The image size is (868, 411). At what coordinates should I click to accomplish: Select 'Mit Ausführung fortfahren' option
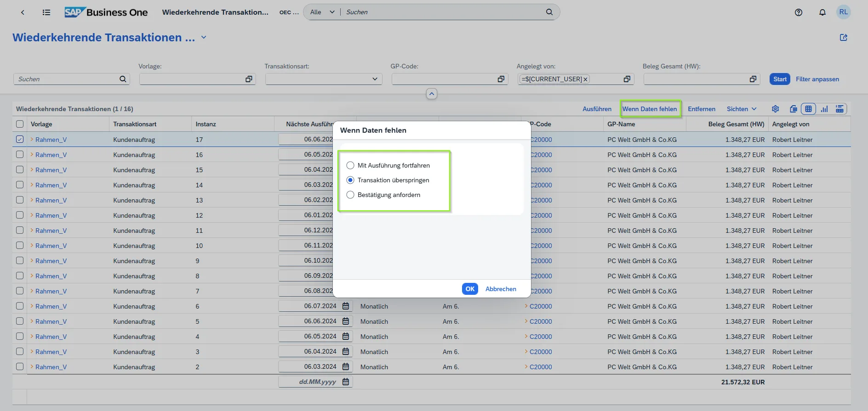pyautogui.click(x=350, y=165)
